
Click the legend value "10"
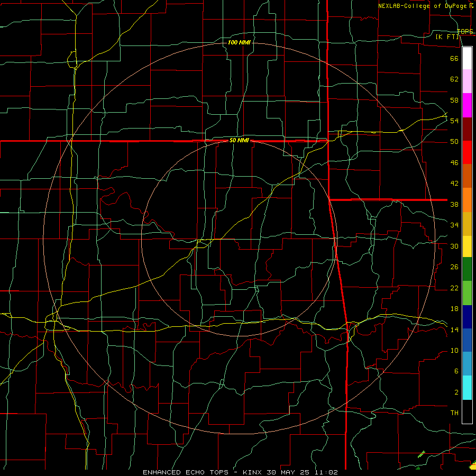454,350
